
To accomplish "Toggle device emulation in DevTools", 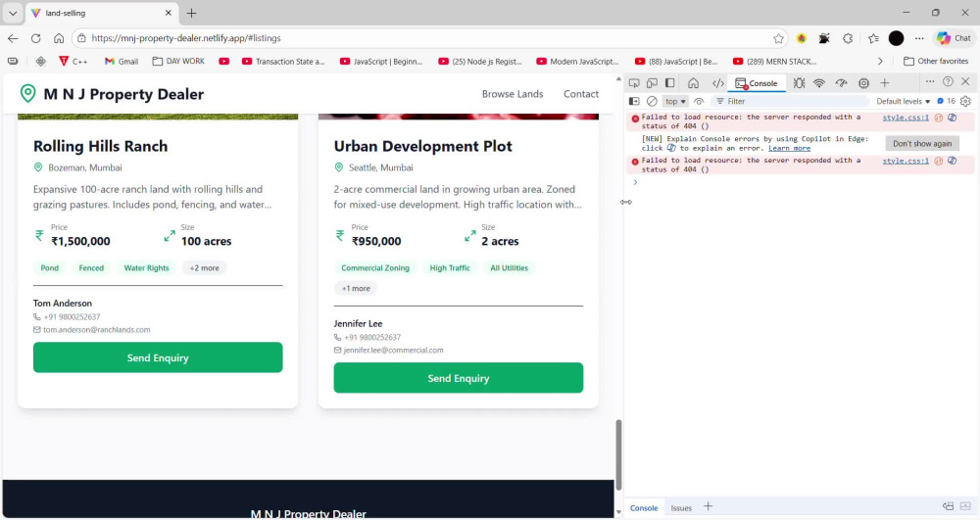I will point(652,83).
